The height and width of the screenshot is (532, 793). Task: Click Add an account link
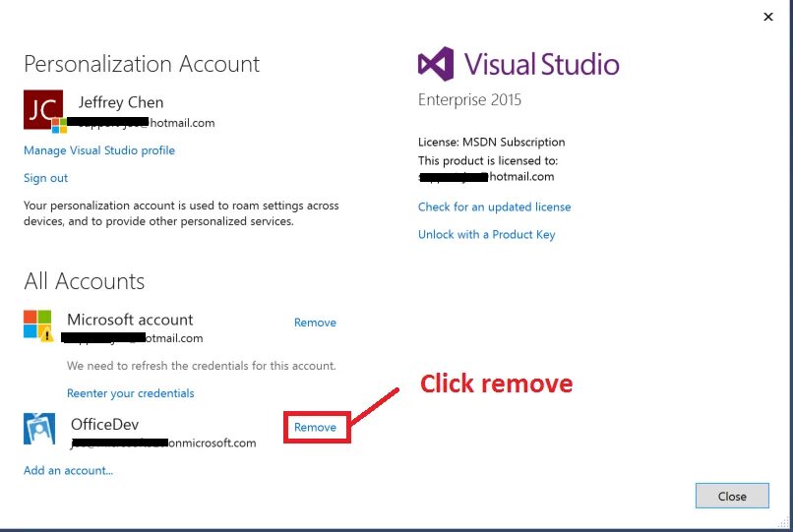tap(68, 471)
